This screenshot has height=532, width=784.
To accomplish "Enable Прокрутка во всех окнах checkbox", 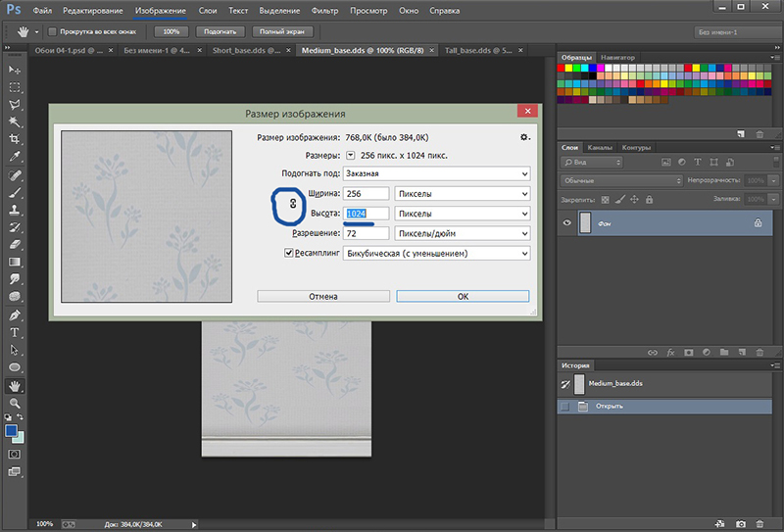I will tap(52, 31).
